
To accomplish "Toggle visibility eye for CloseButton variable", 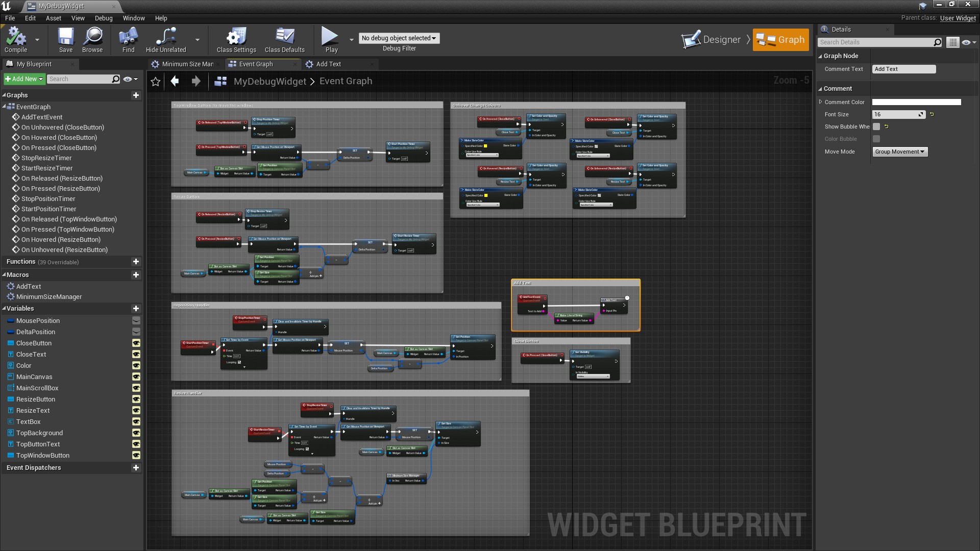I will tap(136, 343).
